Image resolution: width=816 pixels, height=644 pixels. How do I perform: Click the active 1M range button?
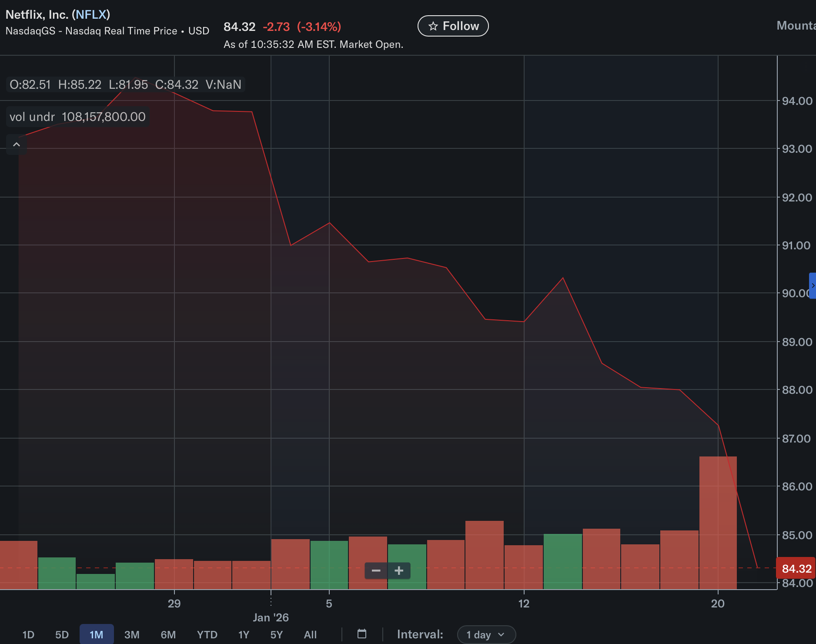(x=97, y=634)
